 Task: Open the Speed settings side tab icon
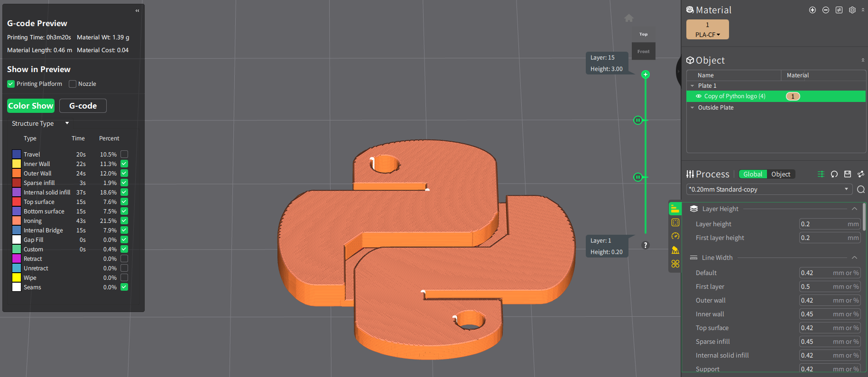pos(675,236)
